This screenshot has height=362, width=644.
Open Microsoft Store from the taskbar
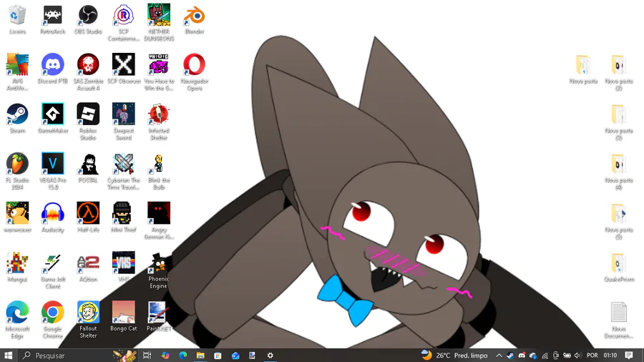point(218,356)
